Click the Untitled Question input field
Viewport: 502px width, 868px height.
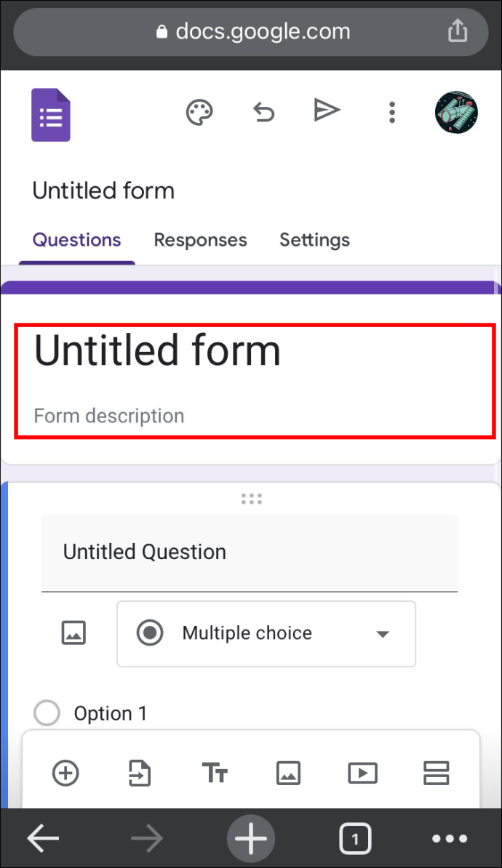tap(249, 552)
